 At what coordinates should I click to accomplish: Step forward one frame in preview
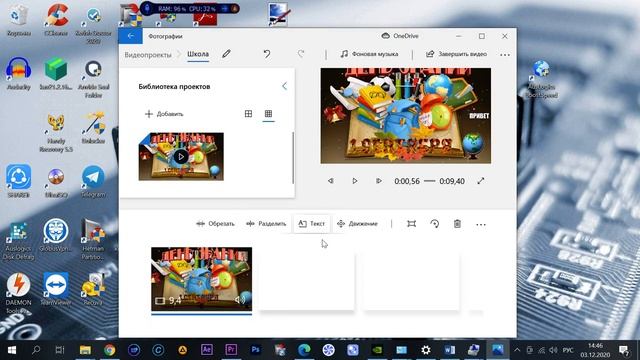pos(379,181)
